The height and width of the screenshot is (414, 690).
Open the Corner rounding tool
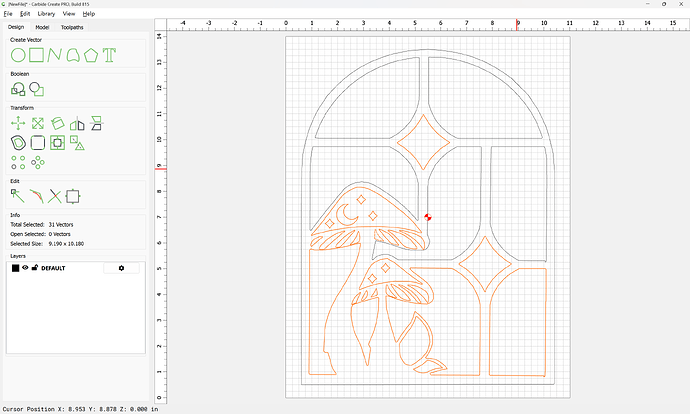[38, 143]
